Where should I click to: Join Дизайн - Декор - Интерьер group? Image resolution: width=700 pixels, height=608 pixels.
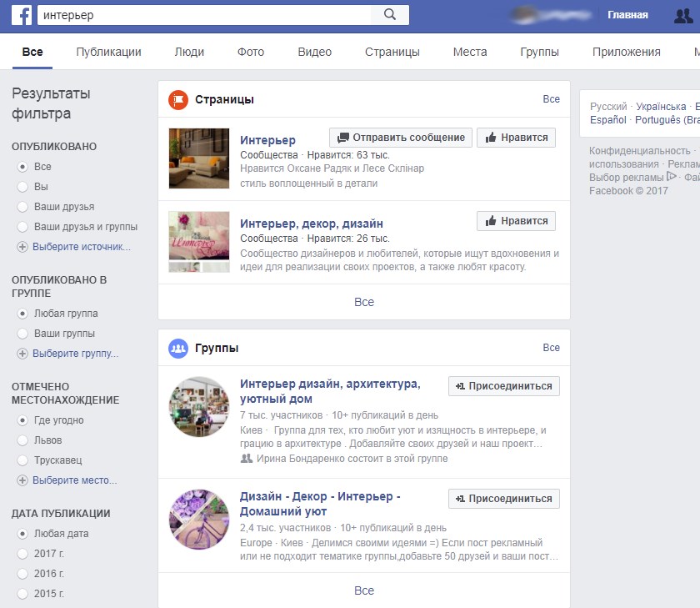point(504,499)
